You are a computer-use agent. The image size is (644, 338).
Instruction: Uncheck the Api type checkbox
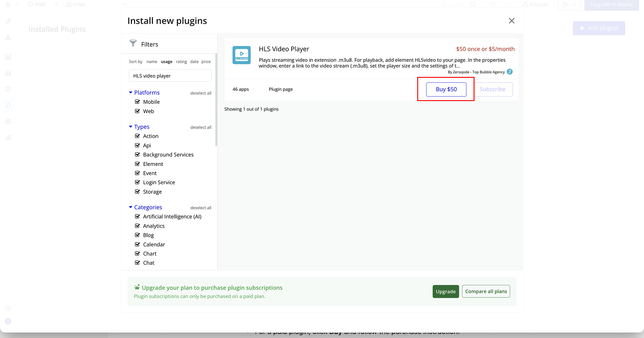pyautogui.click(x=138, y=145)
